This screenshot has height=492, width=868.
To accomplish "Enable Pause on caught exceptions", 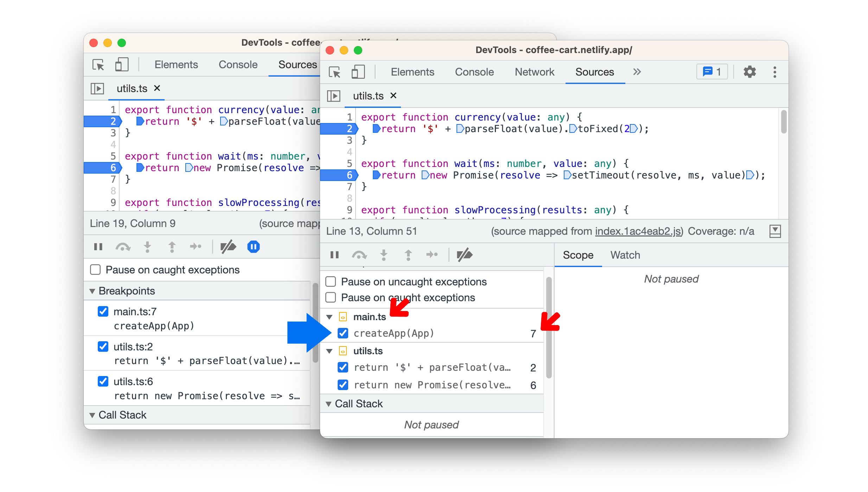I will [x=330, y=297].
